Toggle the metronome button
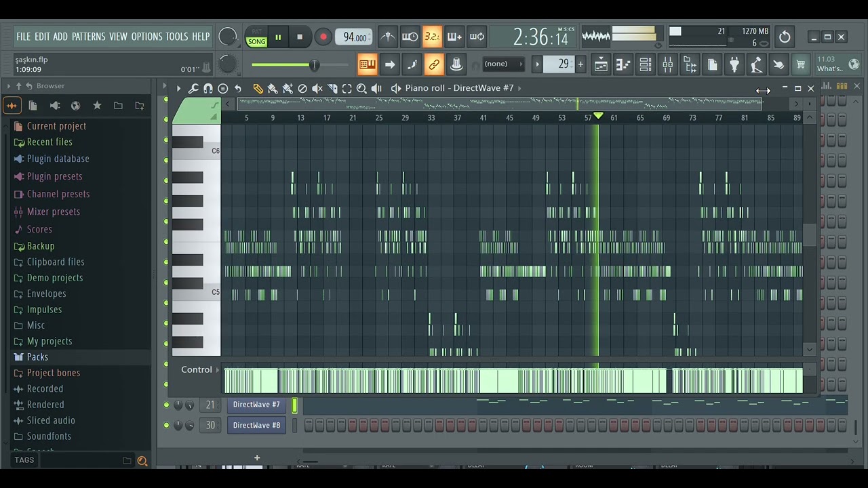Viewport: 868px width, 488px height. 388,37
